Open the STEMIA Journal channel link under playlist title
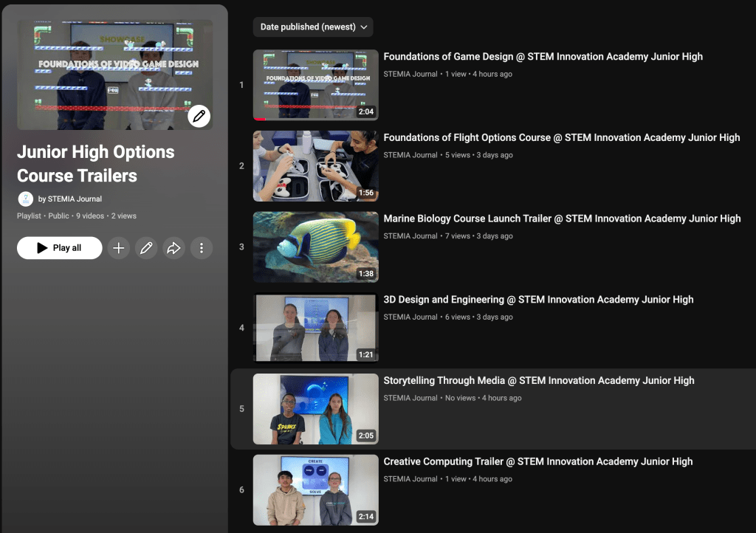 pyautogui.click(x=75, y=199)
